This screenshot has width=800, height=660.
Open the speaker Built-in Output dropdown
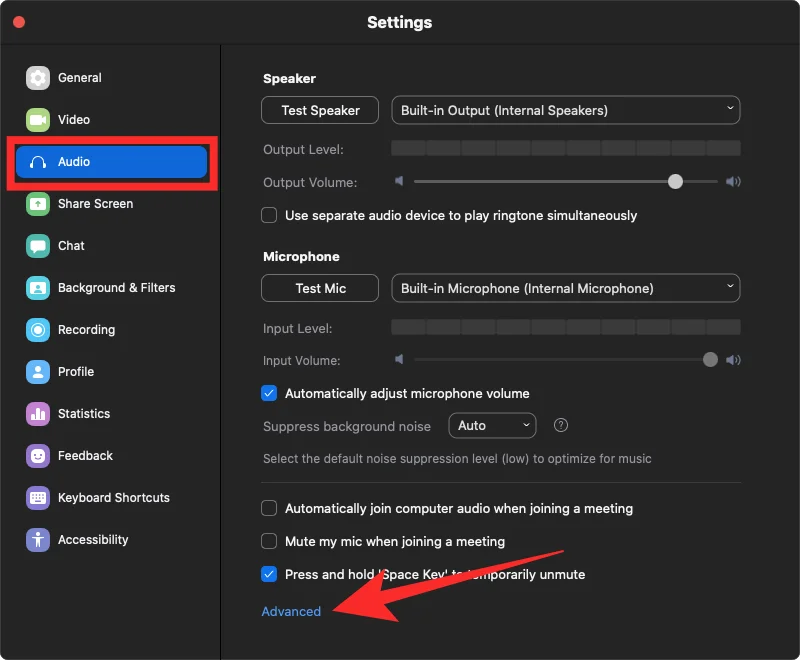(565, 110)
